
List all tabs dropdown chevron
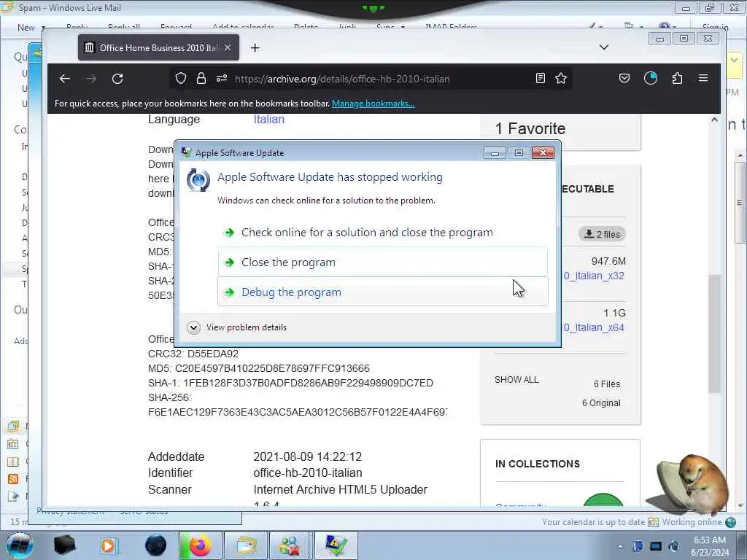(603, 47)
